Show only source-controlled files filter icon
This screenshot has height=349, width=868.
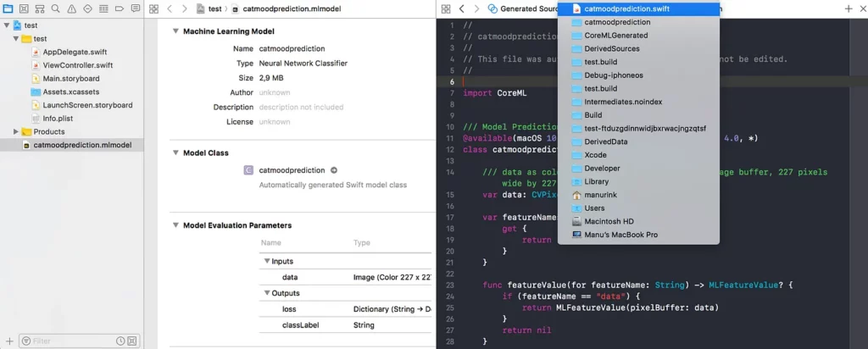pyautogui.click(x=131, y=341)
